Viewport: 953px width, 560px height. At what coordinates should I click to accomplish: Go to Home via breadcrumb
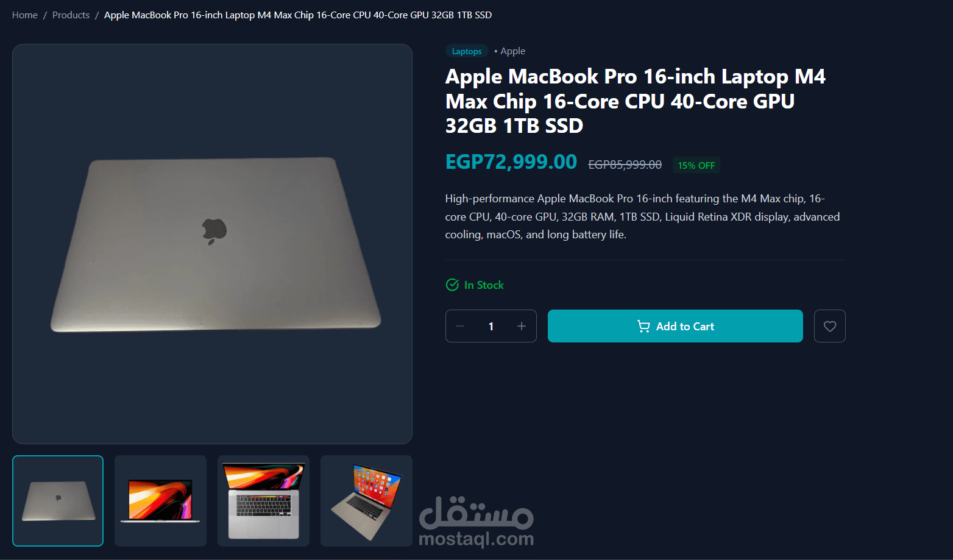(x=25, y=15)
